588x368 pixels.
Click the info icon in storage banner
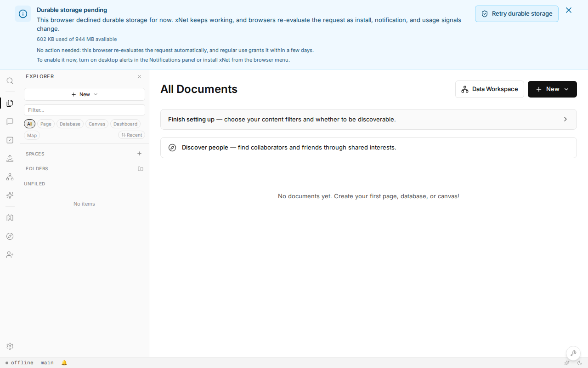pyautogui.click(x=23, y=14)
